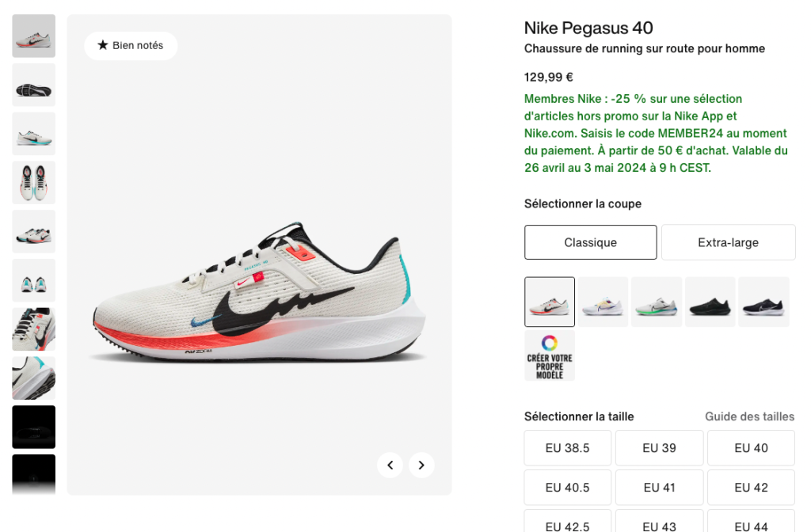Select the top sole-view shoe thumbnail

pos(33,85)
